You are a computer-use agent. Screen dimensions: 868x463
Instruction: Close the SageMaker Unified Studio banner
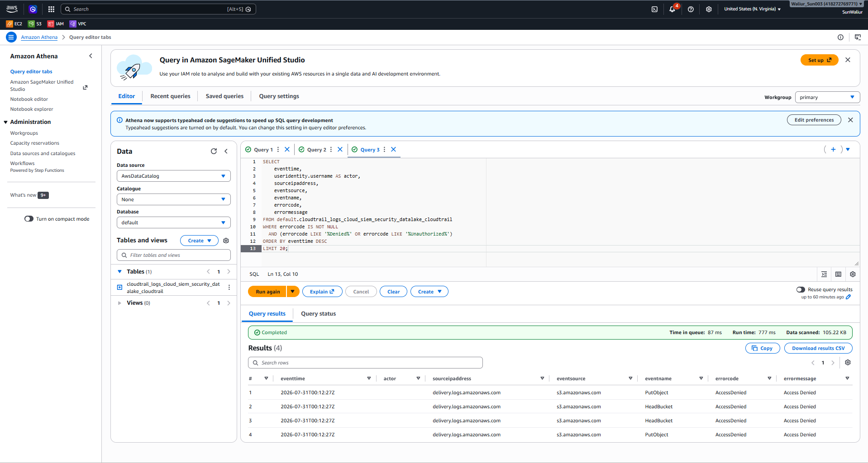[x=848, y=60]
